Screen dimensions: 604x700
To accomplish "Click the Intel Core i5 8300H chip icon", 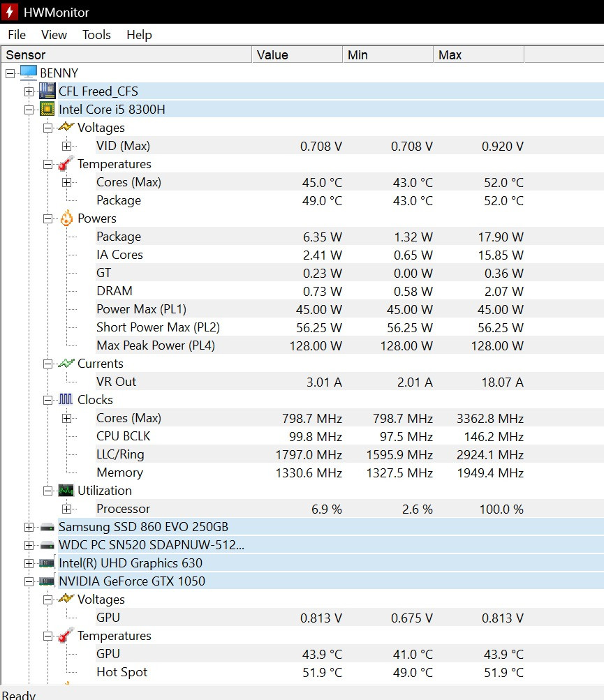I will (47, 110).
